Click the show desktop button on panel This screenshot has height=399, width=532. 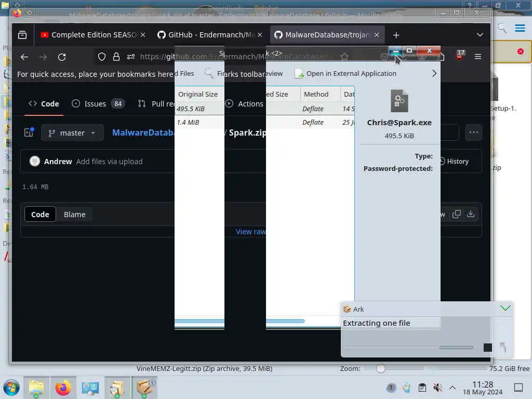pyautogui.click(x=518, y=388)
